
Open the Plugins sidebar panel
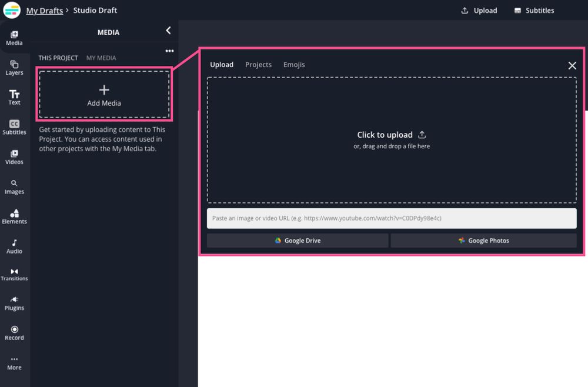click(x=14, y=303)
